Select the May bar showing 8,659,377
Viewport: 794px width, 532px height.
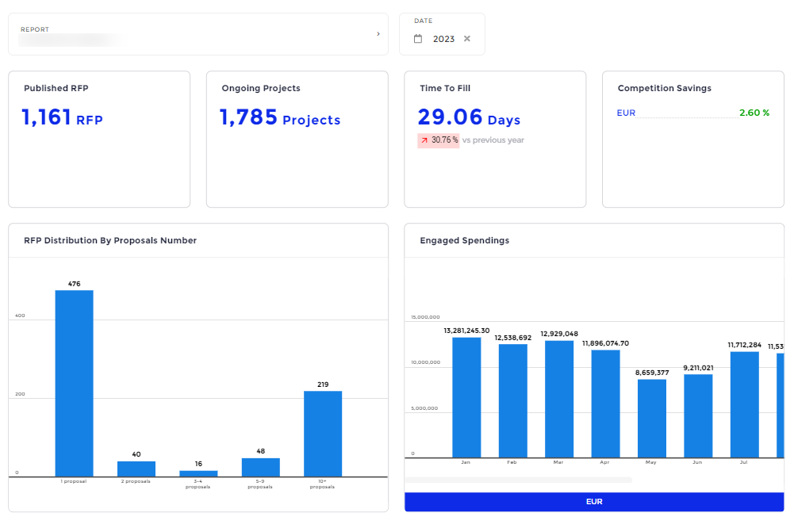click(652, 418)
